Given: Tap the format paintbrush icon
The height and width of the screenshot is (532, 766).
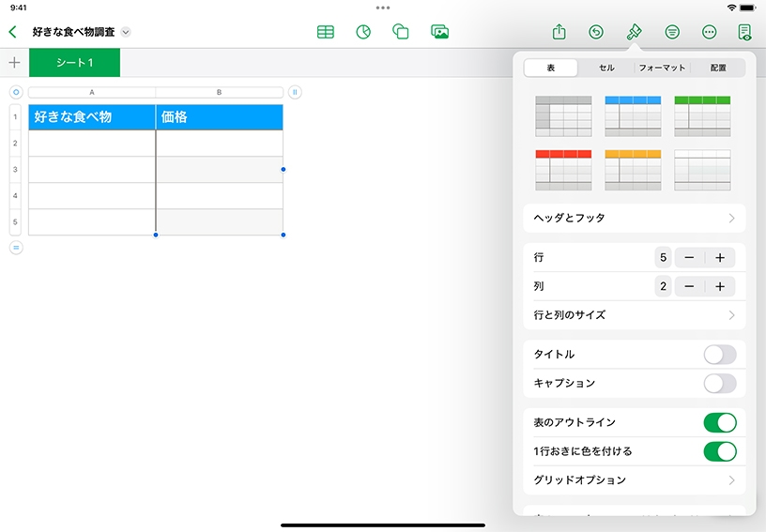Looking at the screenshot, I should tap(634, 32).
